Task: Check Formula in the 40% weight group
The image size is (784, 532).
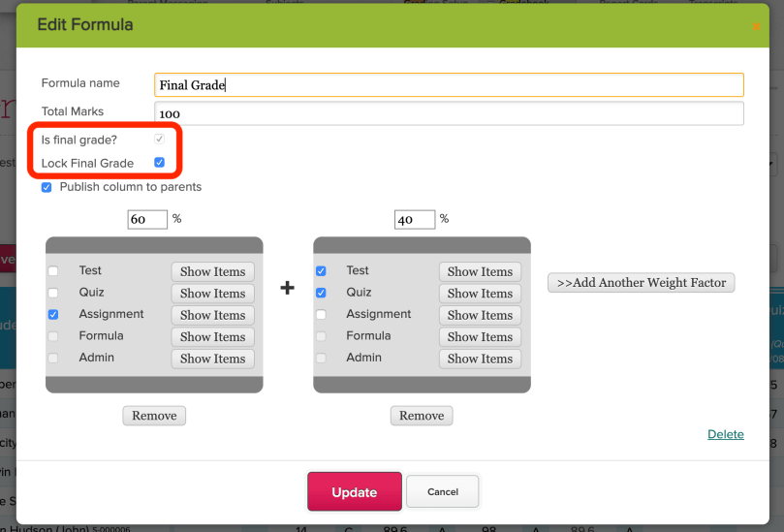Action: point(321,336)
